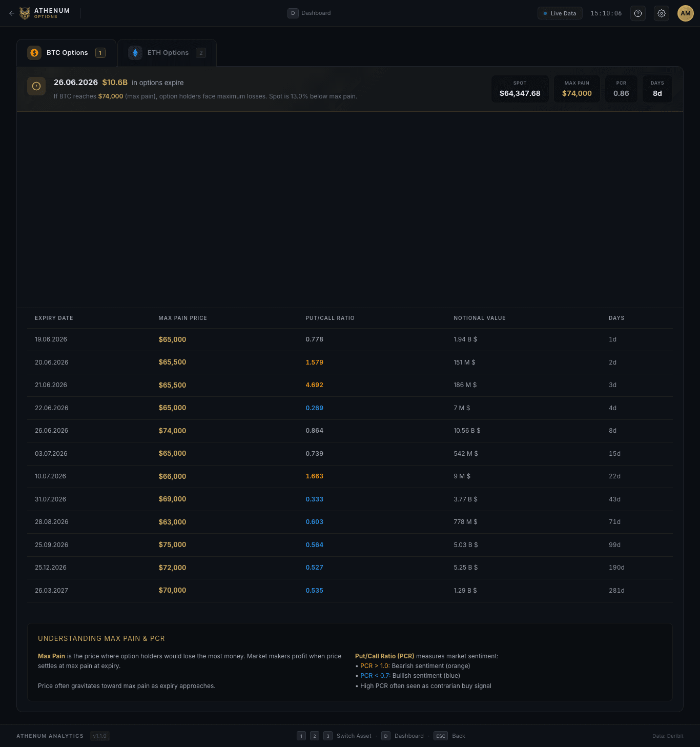The width and height of the screenshot is (700, 747).
Task: Sort by Notional Value column header
Action: (480, 318)
